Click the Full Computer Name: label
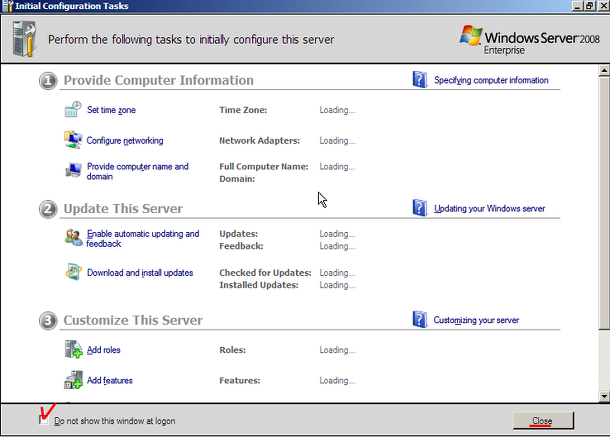 click(x=264, y=167)
